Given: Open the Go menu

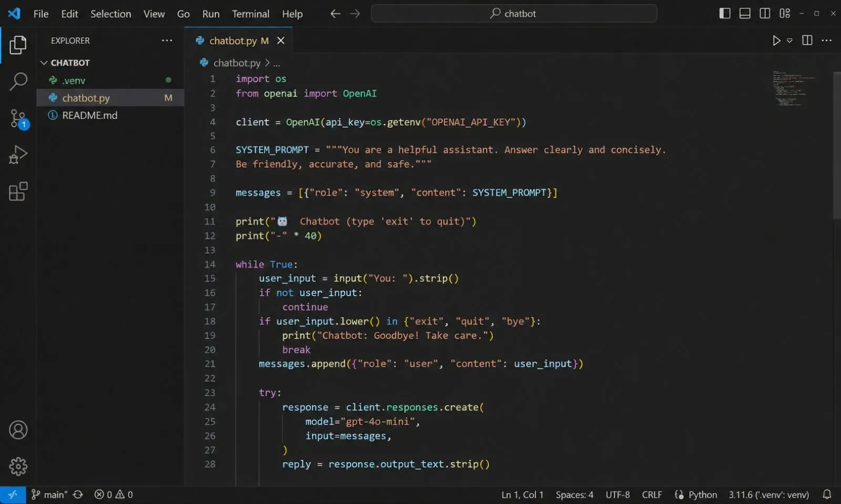Looking at the screenshot, I should point(183,14).
